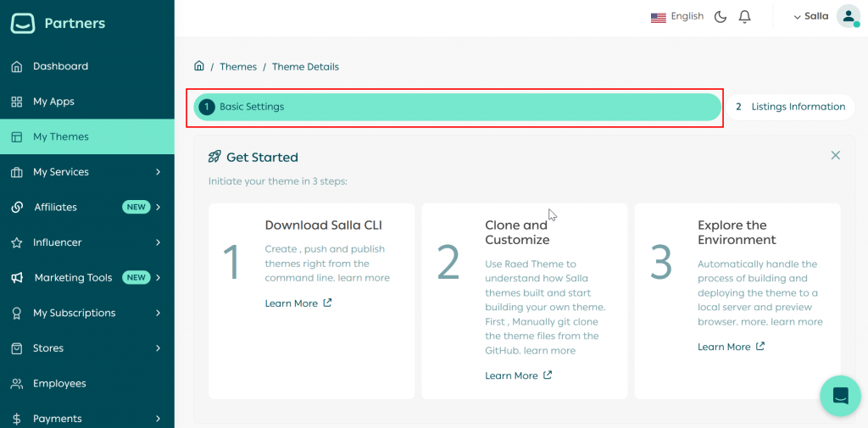Change language from English
This screenshot has width=868, height=428.
(677, 16)
